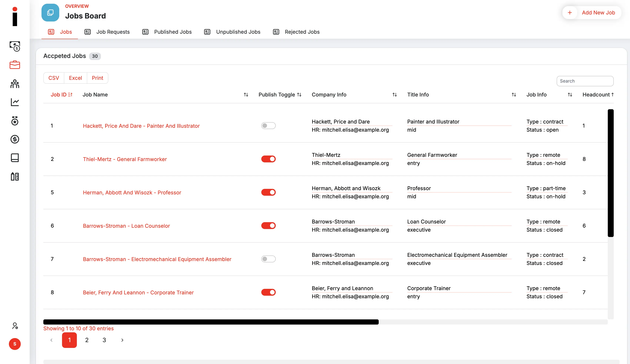Open the line chart analytics icon
The image size is (630, 364).
coord(15,102)
